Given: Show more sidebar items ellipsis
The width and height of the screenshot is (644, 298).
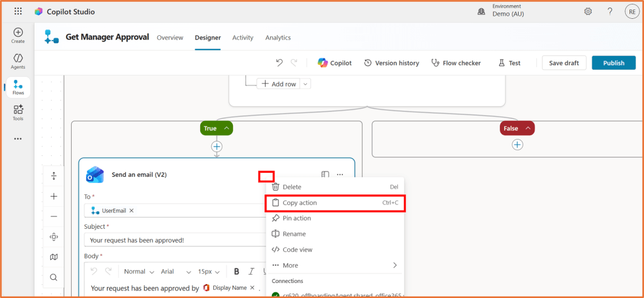Looking at the screenshot, I should (18, 139).
